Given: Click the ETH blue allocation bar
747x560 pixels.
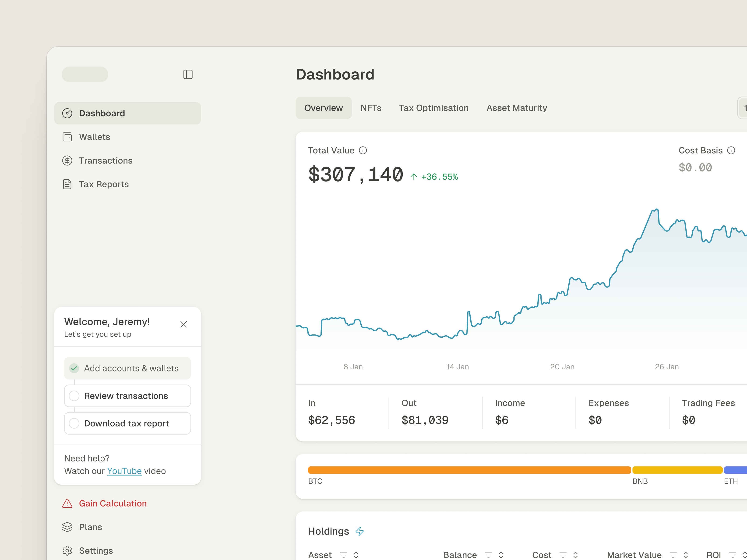Looking at the screenshot, I should pos(735,470).
